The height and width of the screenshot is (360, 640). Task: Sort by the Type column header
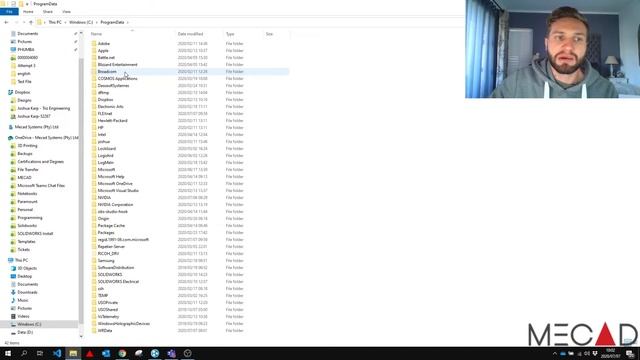[x=230, y=34]
